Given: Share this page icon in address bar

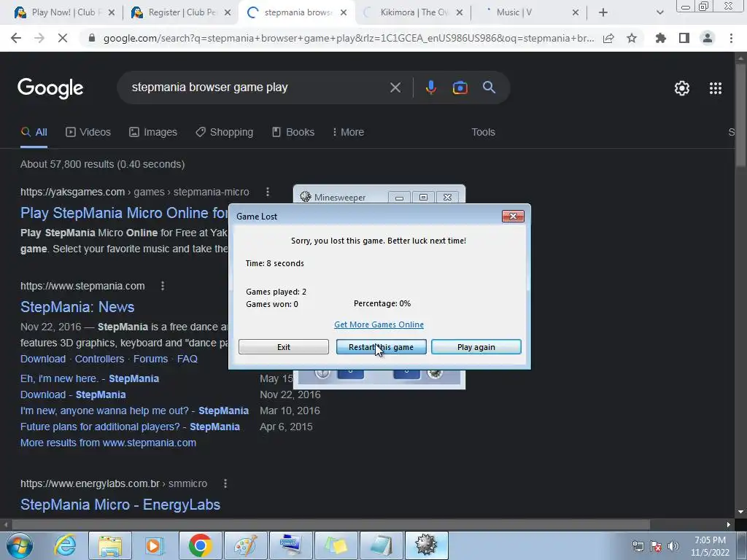Looking at the screenshot, I should pos(608,38).
